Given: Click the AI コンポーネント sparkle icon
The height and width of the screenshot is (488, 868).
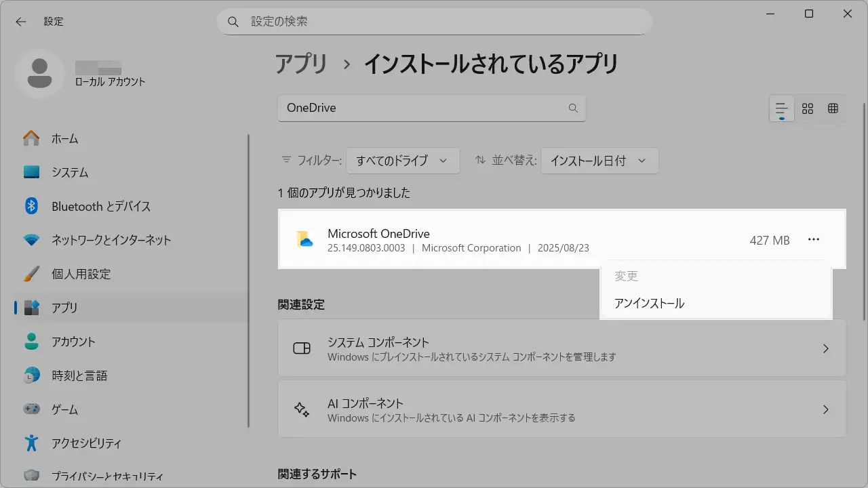Looking at the screenshot, I should [302, 409].
